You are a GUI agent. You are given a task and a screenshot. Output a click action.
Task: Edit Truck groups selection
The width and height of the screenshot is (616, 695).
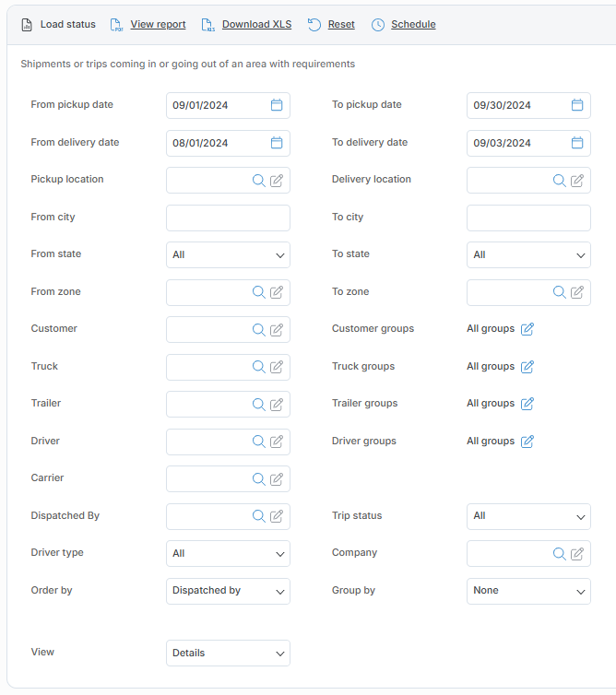click(x=527, y=367)
